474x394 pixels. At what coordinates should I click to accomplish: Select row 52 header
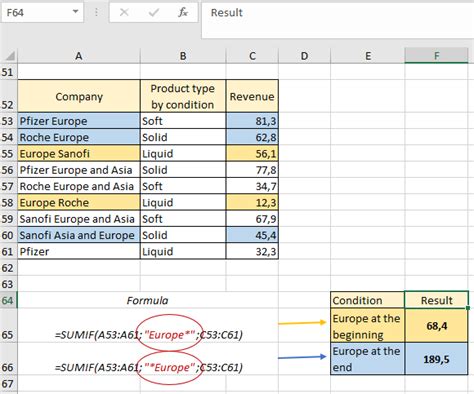point(8,96)
